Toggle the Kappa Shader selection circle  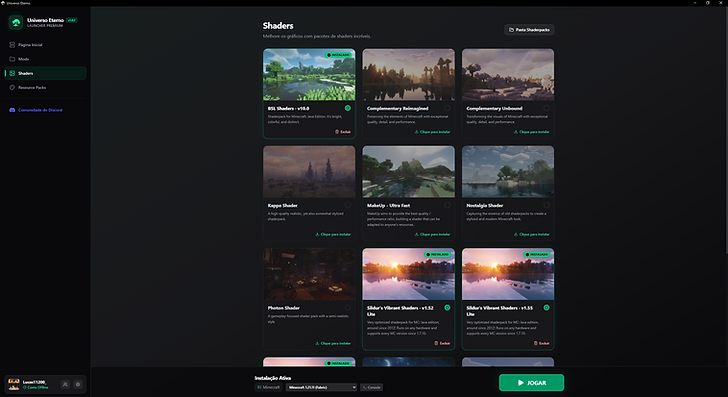(348, 205)
